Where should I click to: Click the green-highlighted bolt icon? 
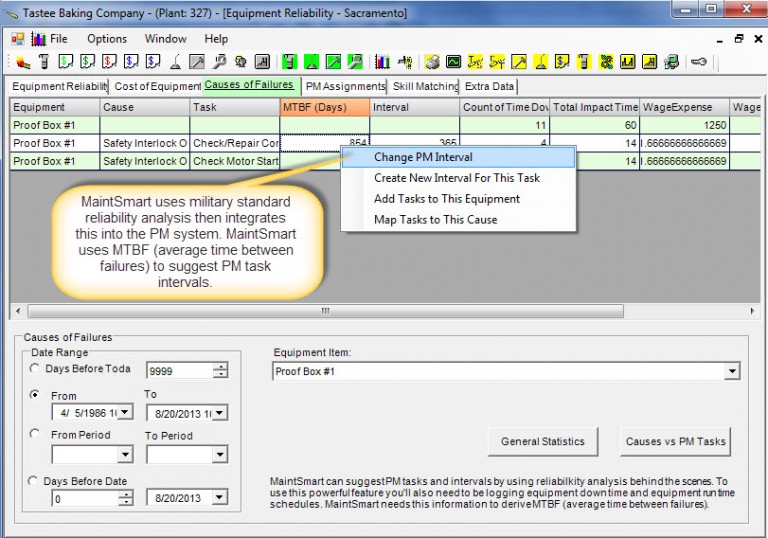[x=290, y=62]
